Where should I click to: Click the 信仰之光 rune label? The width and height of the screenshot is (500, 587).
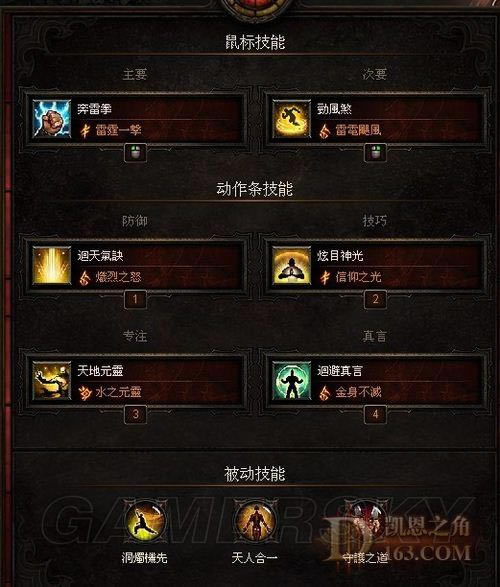click(x=358, y=277)
